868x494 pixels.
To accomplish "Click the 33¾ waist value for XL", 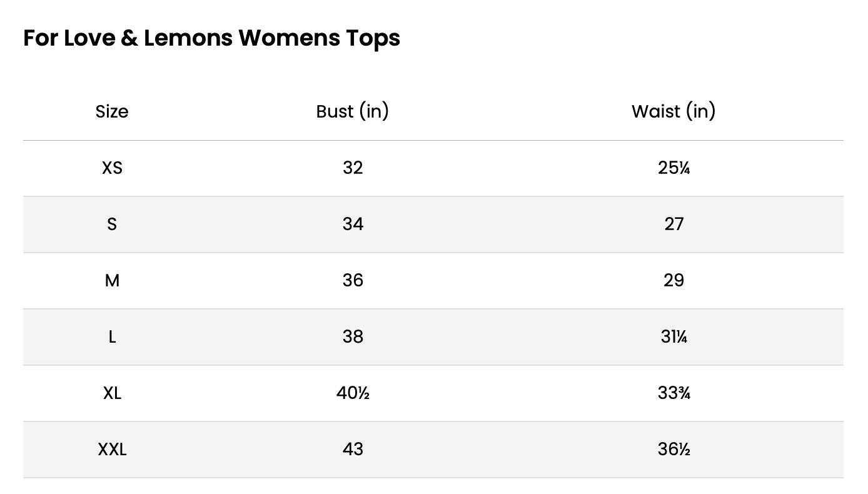I will pyautogui.click(x=674, y=393).
